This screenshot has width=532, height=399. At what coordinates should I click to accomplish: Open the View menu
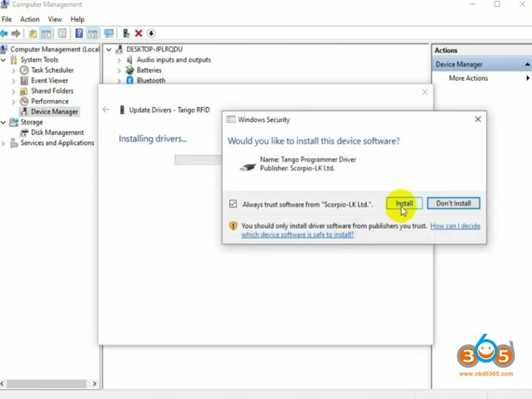coord(55,19)
